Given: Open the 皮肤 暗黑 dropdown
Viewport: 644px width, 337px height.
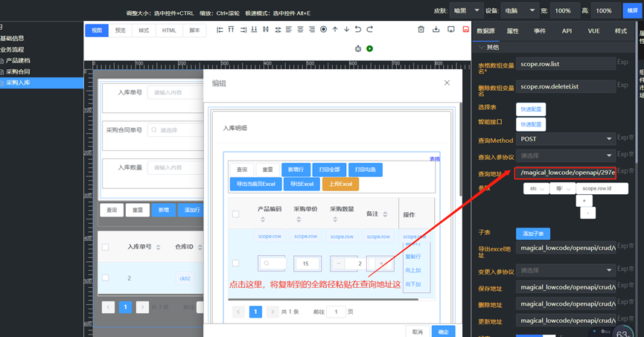Looking at the screenshot, I should pos(466,10).
